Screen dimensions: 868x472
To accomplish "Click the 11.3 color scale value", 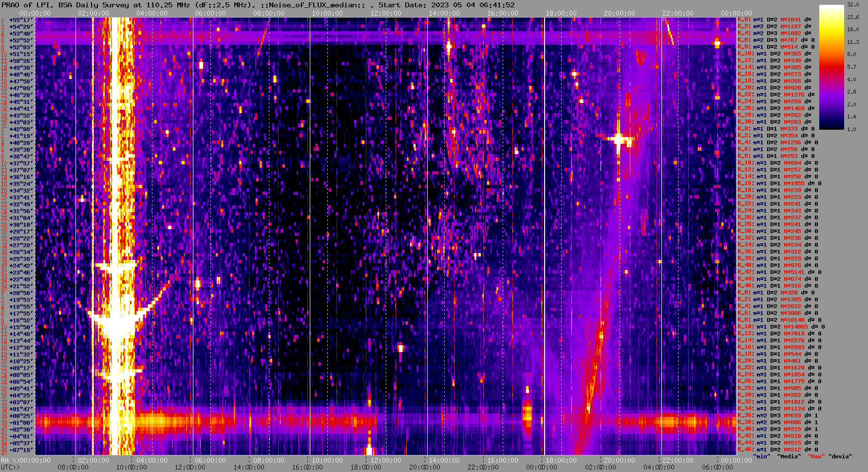I will click(x=853, y=42).
